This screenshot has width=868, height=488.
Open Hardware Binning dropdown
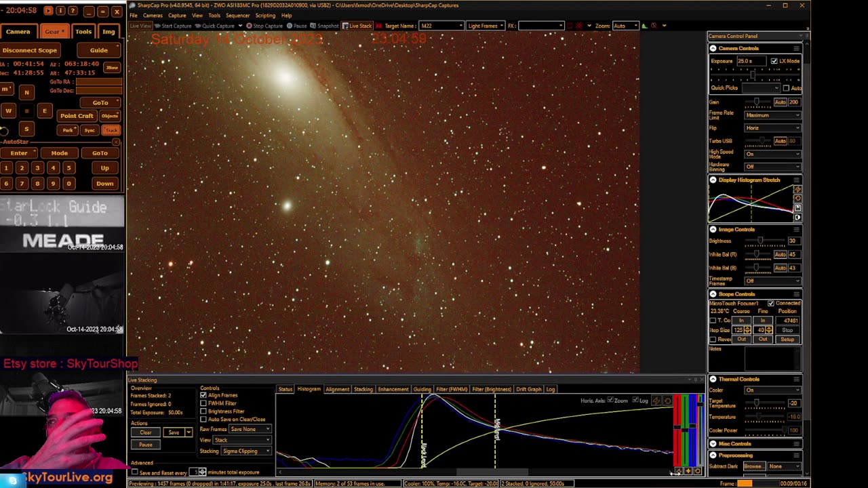[x=772, y=167]
